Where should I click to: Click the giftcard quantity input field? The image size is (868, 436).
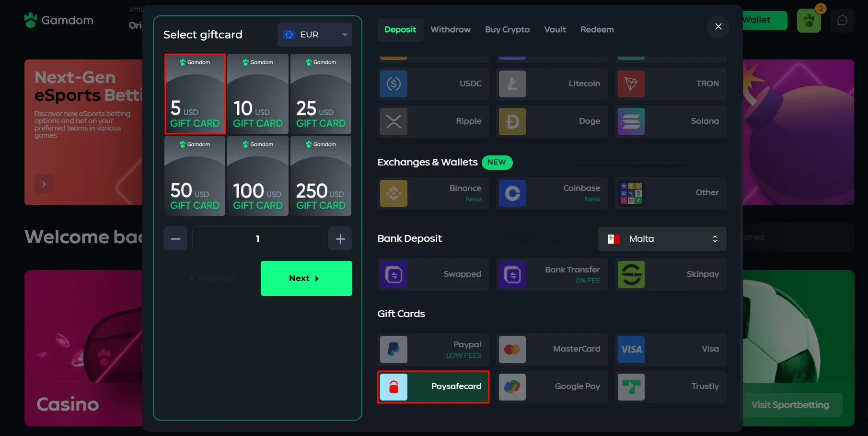258,239
